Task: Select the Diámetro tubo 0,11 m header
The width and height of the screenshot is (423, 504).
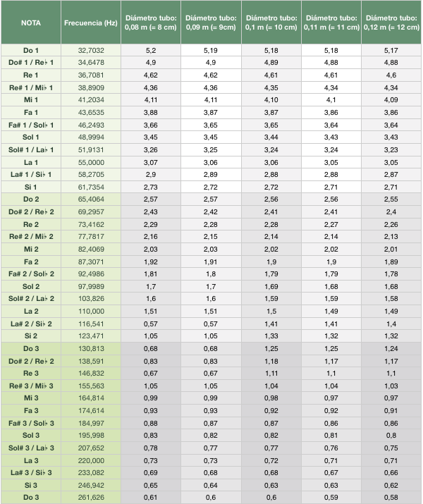Action: (x=331, y=23)
